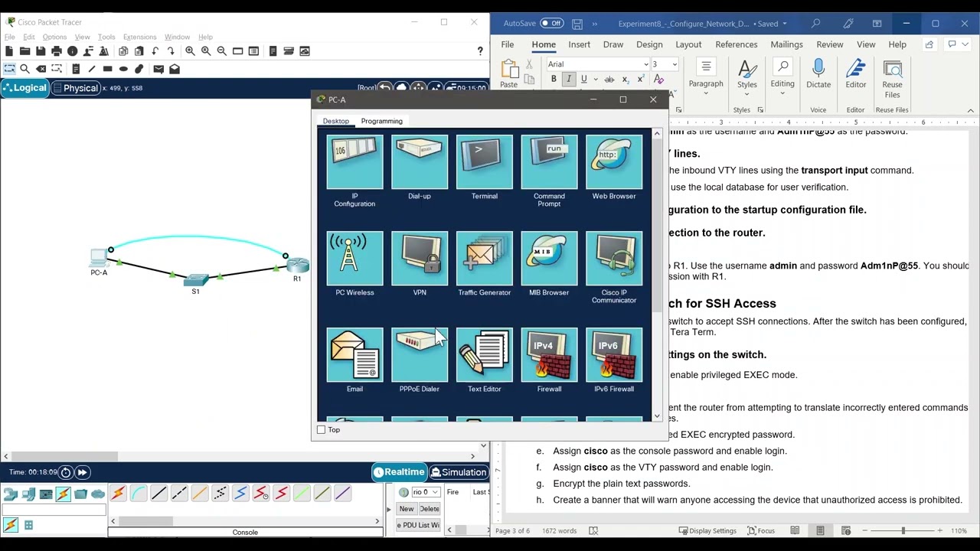Launch the Web Browser app

coord(614,162)
